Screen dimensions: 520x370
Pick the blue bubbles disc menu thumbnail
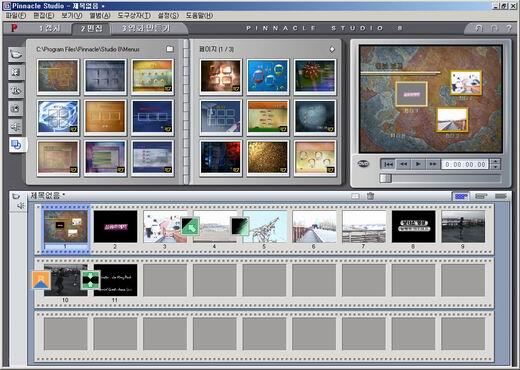coord(268,76)
